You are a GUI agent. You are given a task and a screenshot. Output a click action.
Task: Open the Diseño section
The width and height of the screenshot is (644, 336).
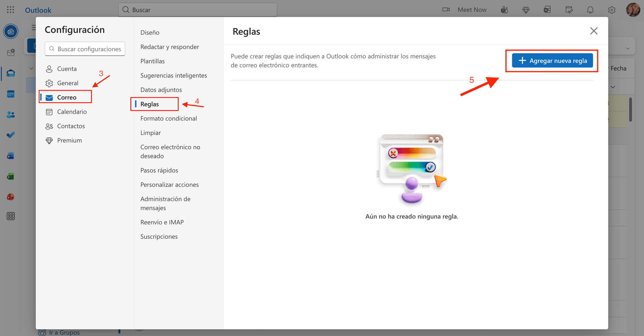(x=150, y=32)
